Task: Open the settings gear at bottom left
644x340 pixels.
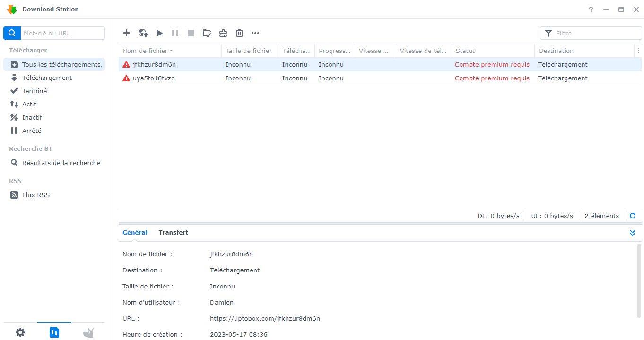Action: (x=20, y=332)
